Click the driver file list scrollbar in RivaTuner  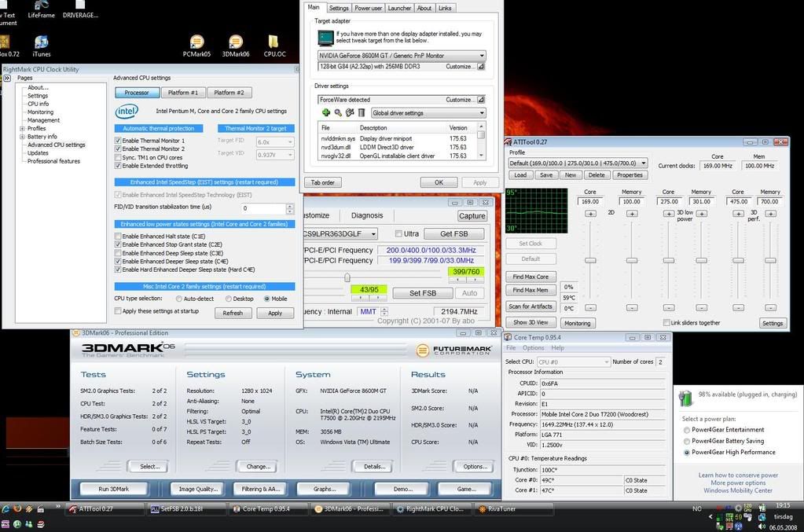481,141
